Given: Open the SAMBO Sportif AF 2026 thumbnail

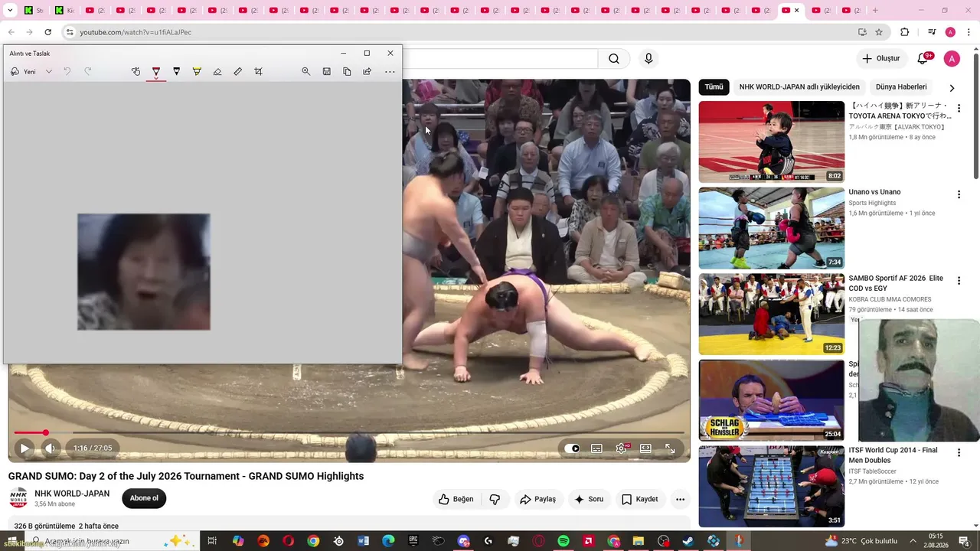Looking at the screenshot, I should [x=772, y=315].
